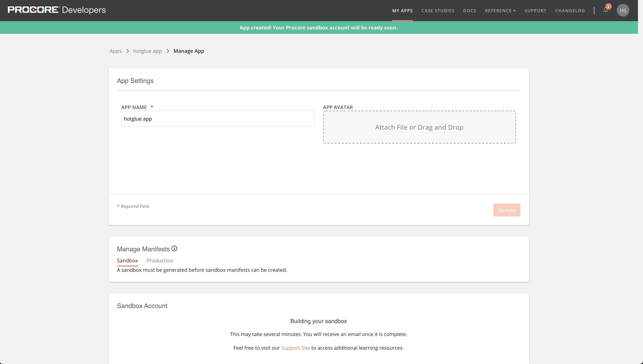Image resolution: width=643 pixels, height=364 pixels.
Task: Open the Support nav item
Action: [x=535, y=10]
